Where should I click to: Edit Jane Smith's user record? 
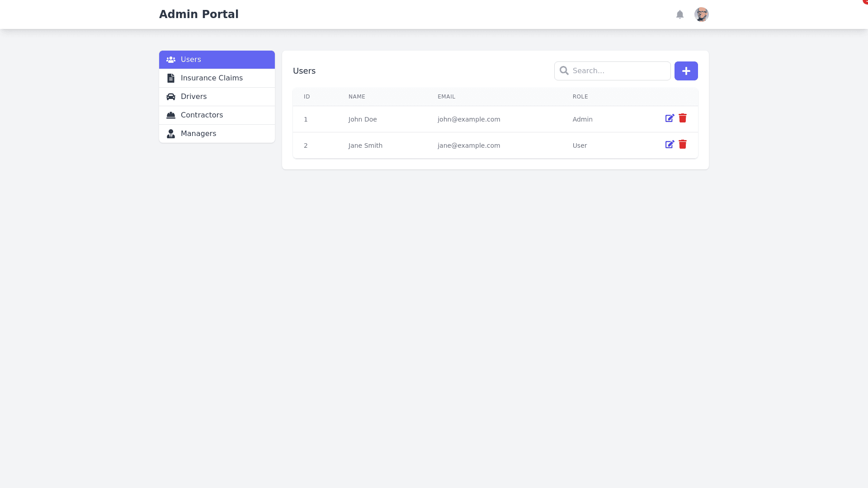coord(670,145)
